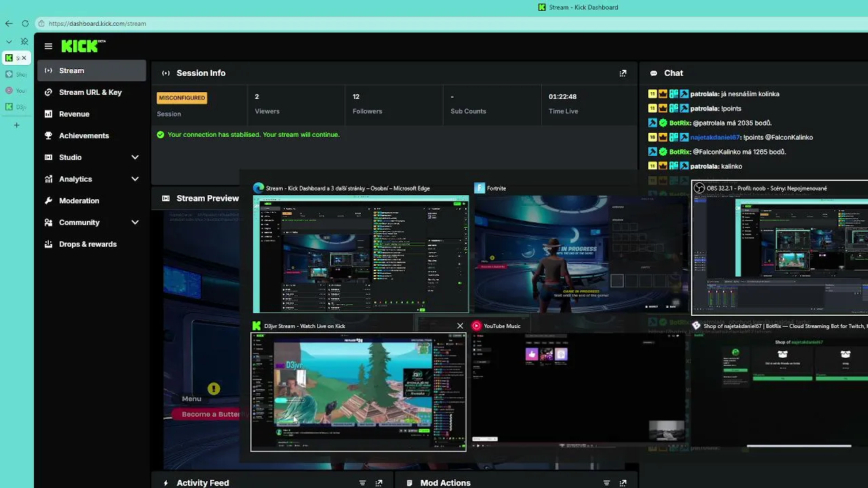868x488 pixels.
Task: Switch to the YouTube Music window thumbnail
Action: tap(578, 390)
